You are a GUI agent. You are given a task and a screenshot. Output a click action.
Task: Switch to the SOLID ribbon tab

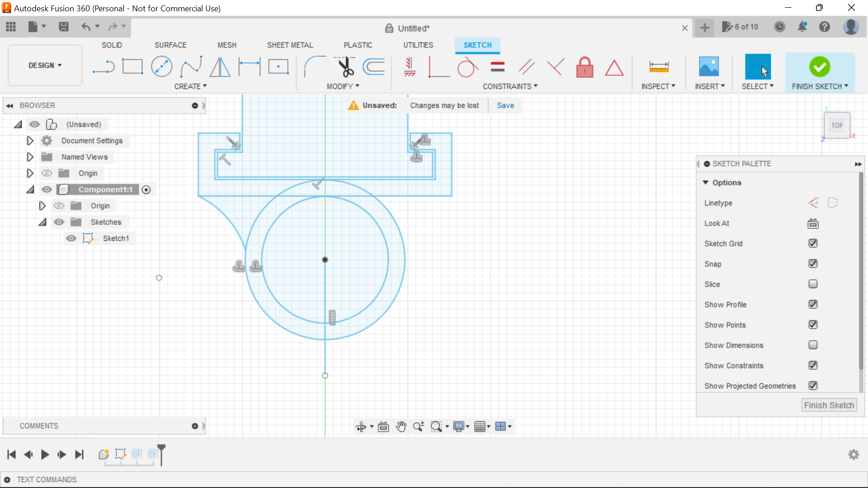(x=112, y=45)
